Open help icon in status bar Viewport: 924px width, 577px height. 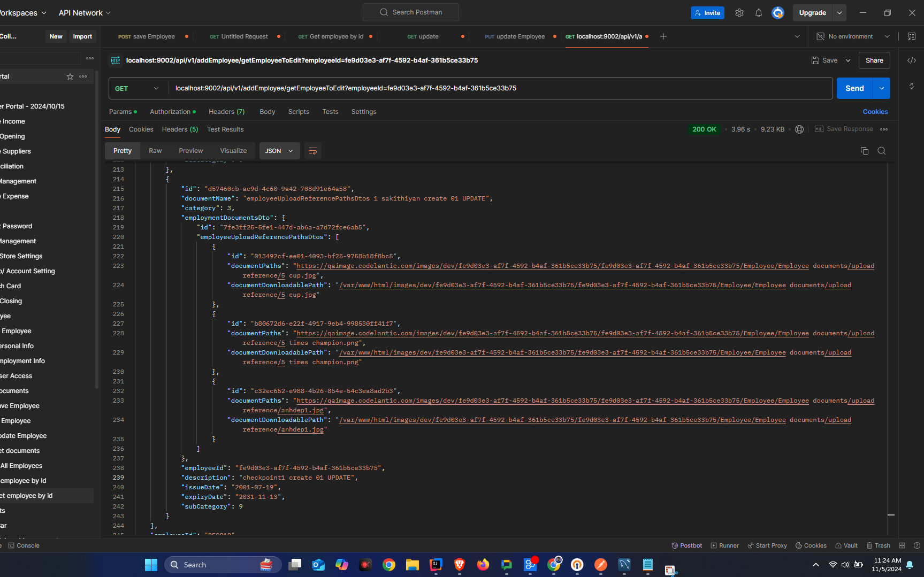tap(917, 545)
